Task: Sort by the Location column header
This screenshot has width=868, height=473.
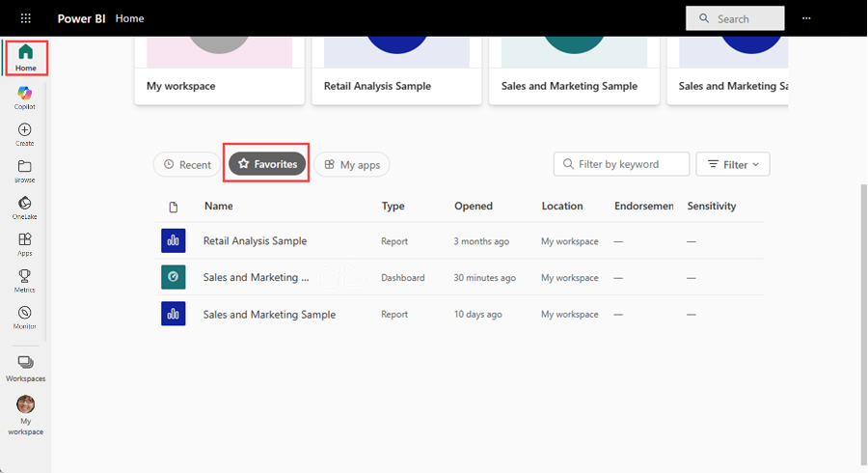Action: coord(562,206)
